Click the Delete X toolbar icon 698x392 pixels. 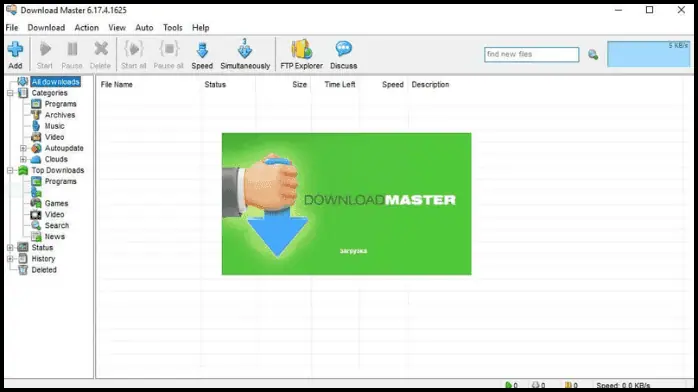101,49
